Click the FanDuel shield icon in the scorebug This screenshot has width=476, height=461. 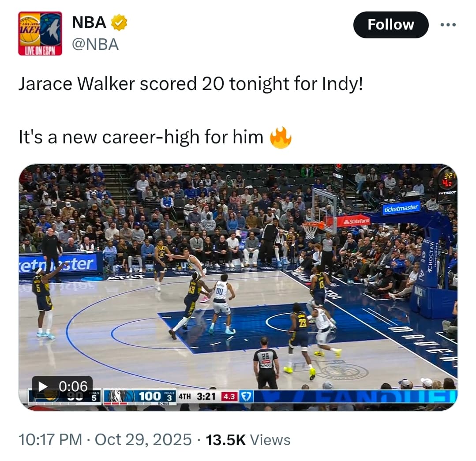pos(246,396)
